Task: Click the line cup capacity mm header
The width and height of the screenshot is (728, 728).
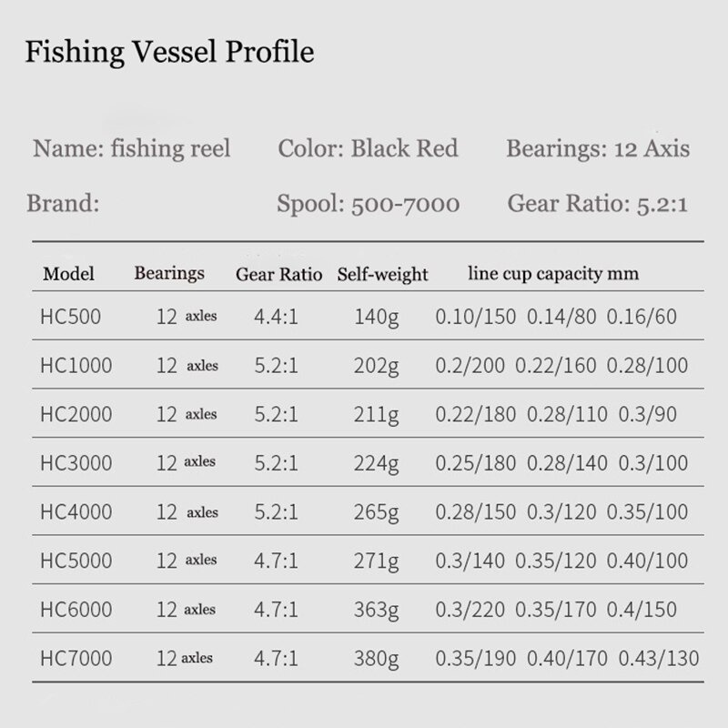Action: pyautogui.click(x=553, y=273)
